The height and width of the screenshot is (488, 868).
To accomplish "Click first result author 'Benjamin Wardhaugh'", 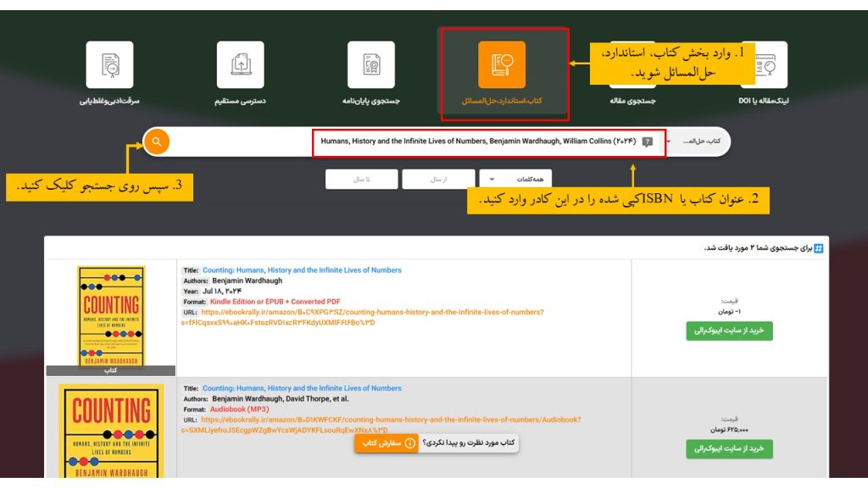I will 247,281.
